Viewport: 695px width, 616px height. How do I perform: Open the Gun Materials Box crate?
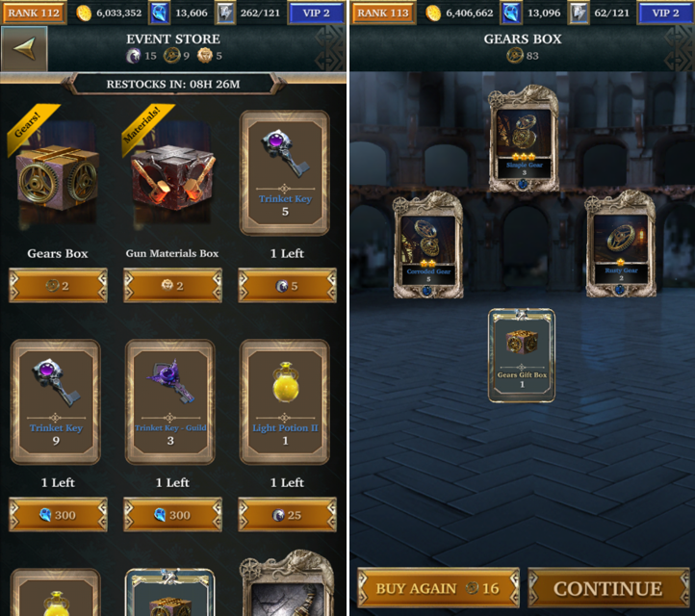pos(172,177)
